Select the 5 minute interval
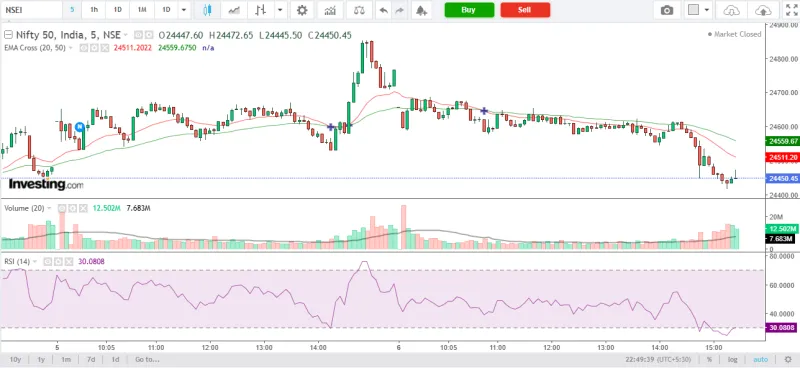The image size is (800, 368). pos(71,10)
